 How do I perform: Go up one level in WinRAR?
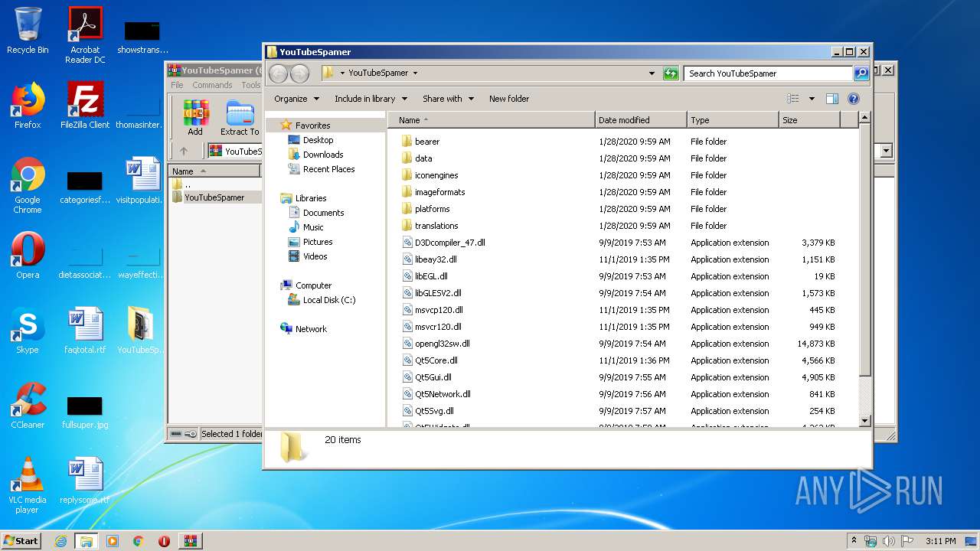[x=184, y=151]
